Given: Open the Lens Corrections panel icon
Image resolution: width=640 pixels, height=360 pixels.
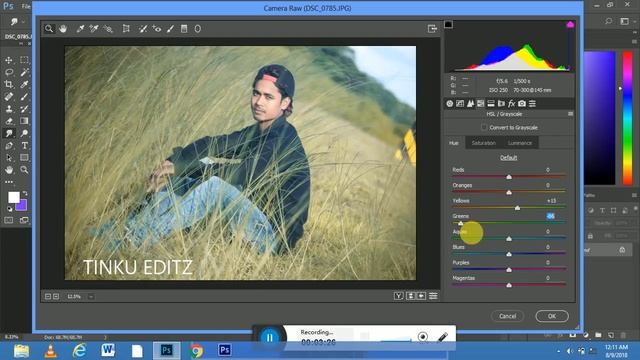Looking at the screenshot, I should [501, 104].
